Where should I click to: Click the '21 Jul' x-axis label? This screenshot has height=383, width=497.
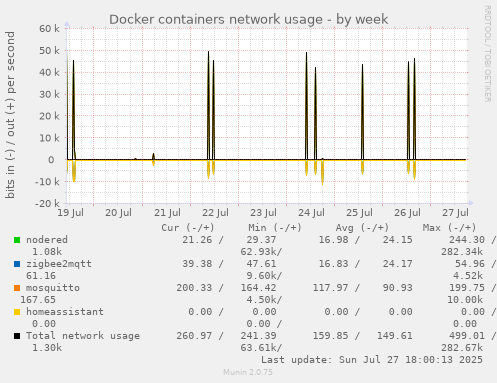pyautogui.click(x=167, y=213)
